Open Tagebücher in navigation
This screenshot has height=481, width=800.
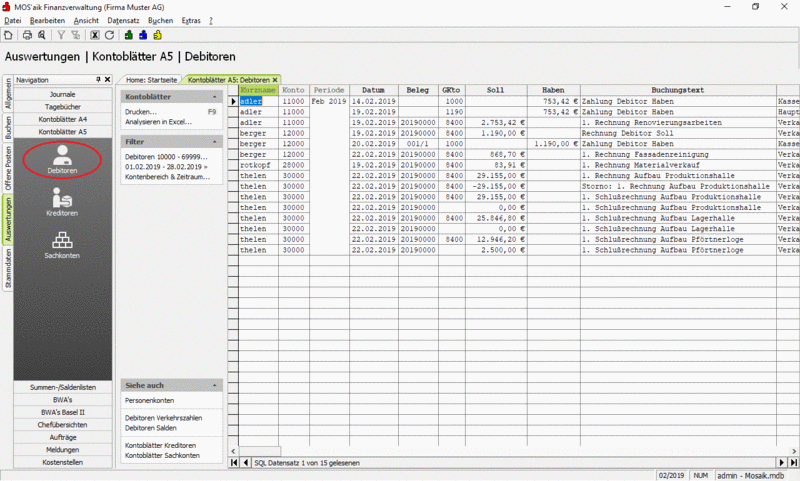(x=63, y=107)
